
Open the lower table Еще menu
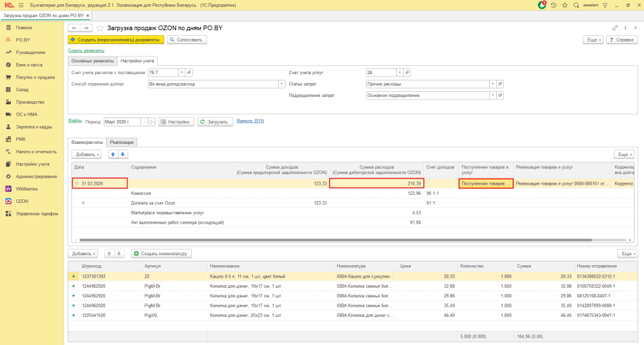tap(628, 253)
